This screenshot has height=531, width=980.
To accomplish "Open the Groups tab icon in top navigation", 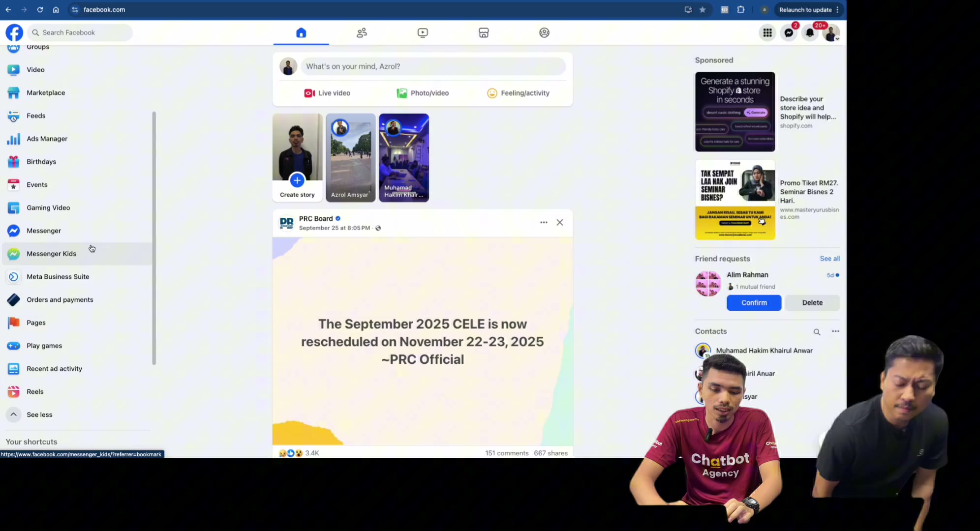I will (544, 32).
